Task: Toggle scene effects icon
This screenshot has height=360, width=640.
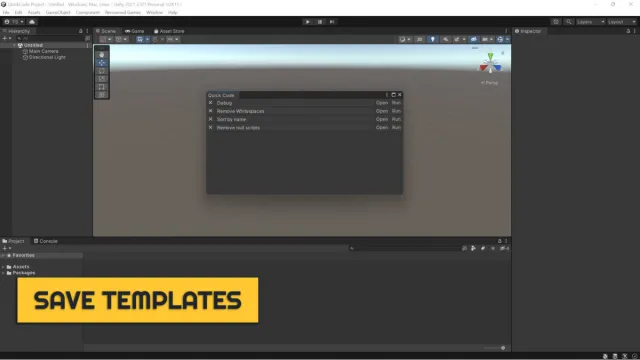Action: coord(457,39)
